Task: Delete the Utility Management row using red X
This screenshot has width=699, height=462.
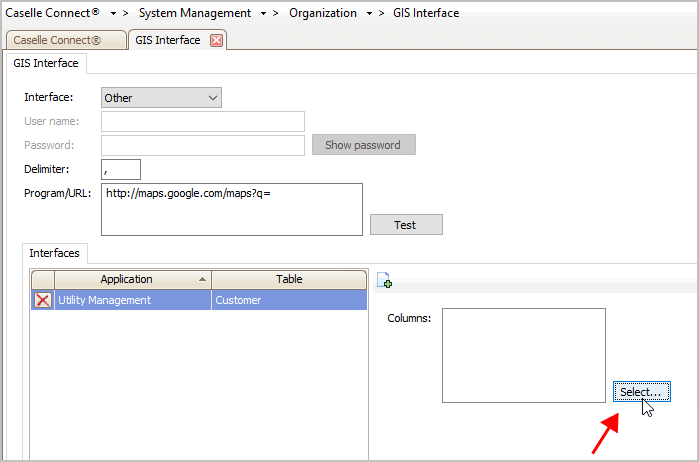Action: click(43, 300)
